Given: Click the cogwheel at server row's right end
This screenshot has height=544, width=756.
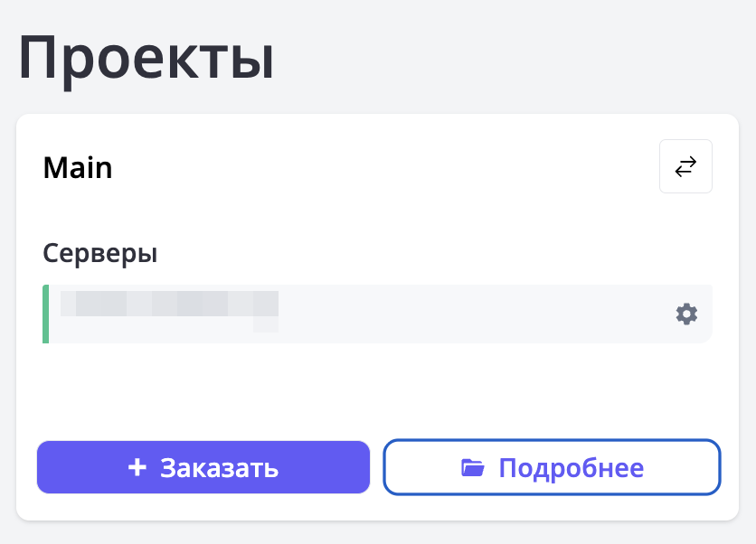Looking at the screenshot, I should click(686, 314).
